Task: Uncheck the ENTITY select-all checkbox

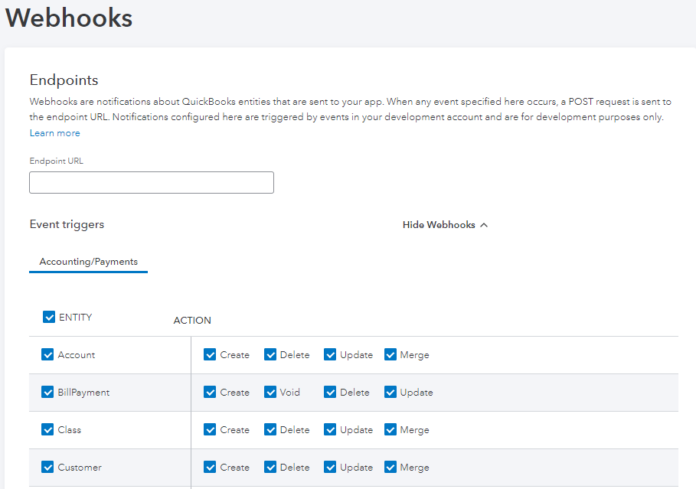Action: pos(49,317)
